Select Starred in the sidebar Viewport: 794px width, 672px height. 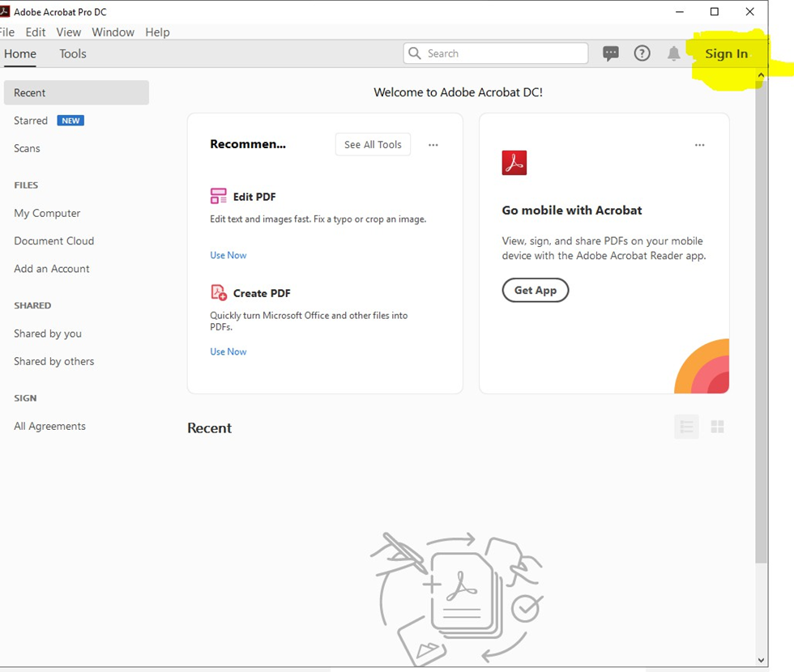click(x=31, y=121)
